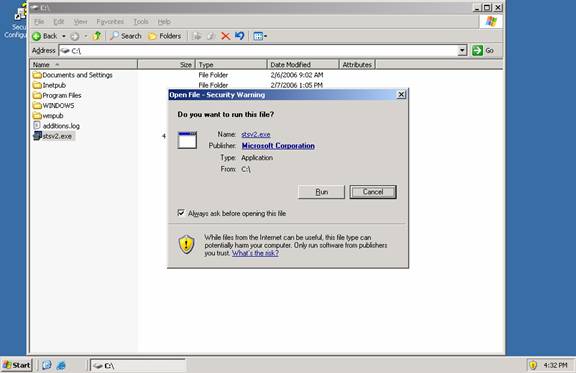
Task: Sort by Date Modified column header
Action: pos(303,65)
